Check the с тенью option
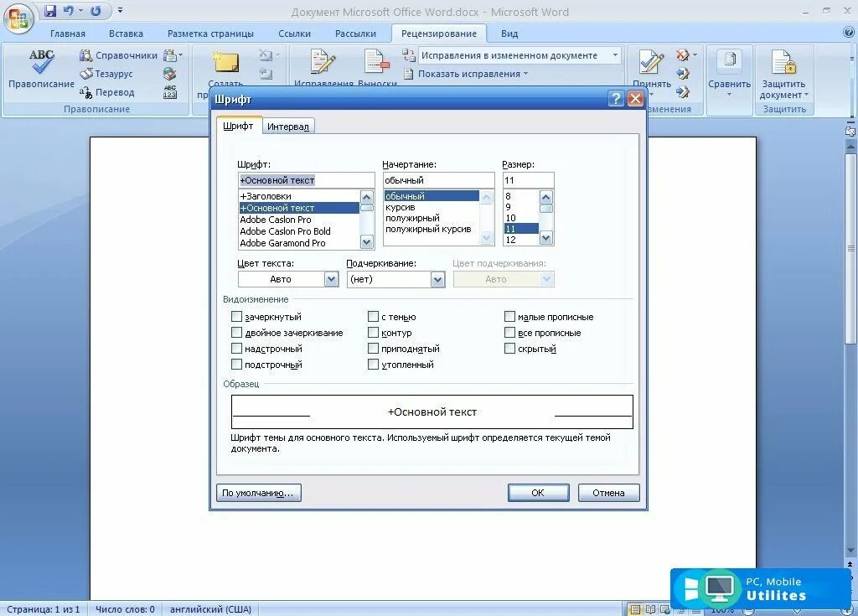This screenshot has height=616, width=858. (x=373, y=317)
